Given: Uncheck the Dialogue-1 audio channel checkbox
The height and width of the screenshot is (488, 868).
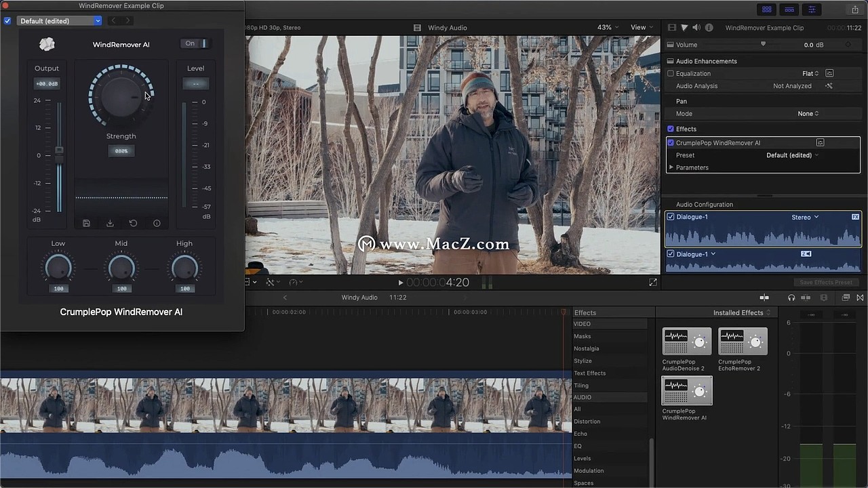Looking at the screenshot, I should pyautogui.click(x=670, y=216).
